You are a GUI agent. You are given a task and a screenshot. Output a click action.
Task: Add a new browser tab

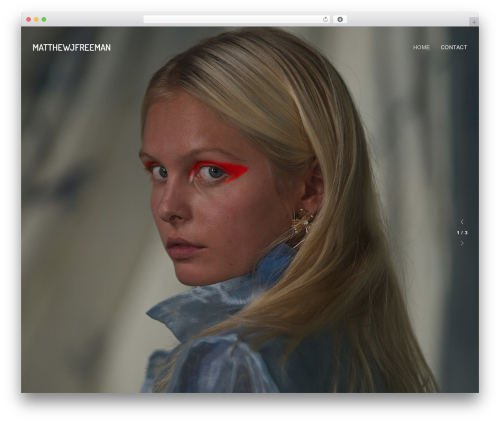coord(474,22)
